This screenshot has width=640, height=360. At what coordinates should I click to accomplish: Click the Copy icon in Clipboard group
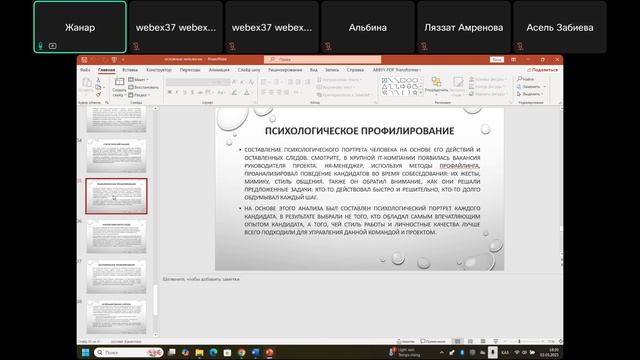pos(98,87)
